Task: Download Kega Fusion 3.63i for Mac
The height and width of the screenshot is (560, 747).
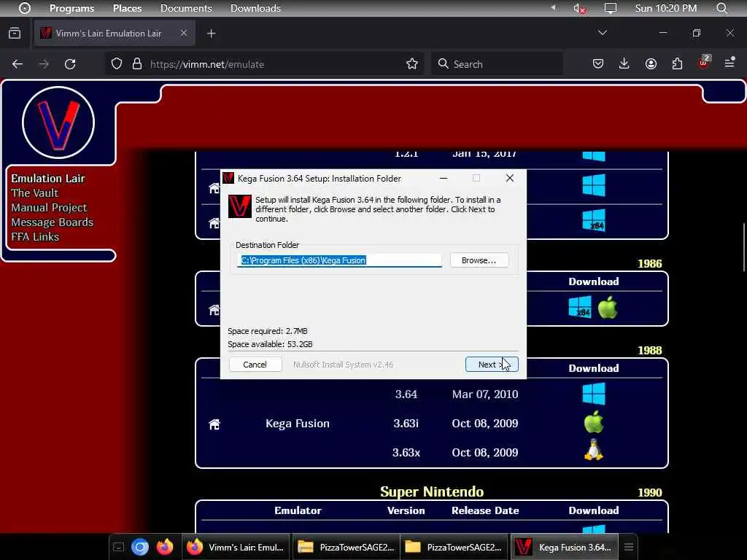Action: tap(594, 422)
